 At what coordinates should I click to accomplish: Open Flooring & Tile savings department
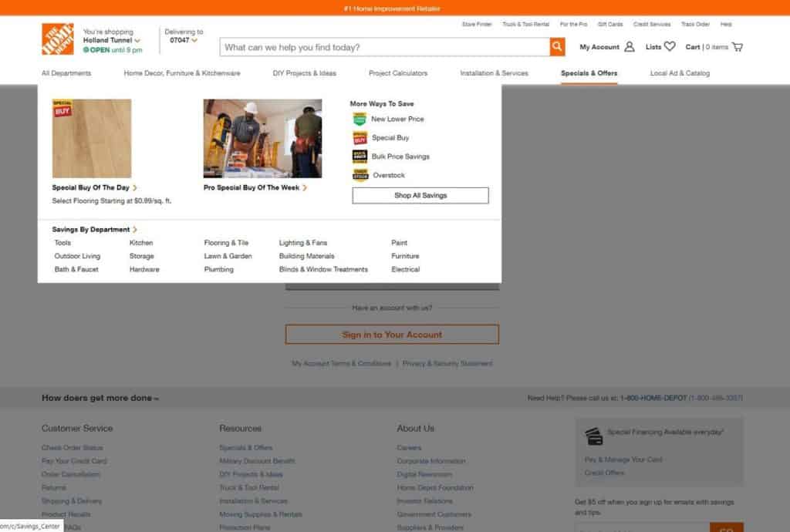tap(226, 243)
